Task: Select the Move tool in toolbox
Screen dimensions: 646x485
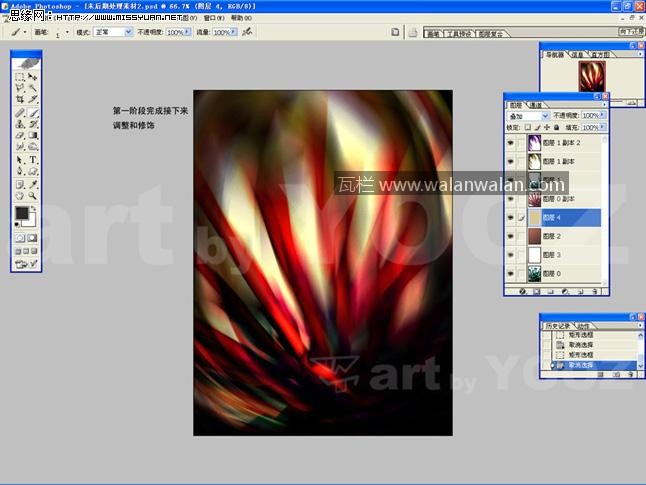Action: point(33,77)
